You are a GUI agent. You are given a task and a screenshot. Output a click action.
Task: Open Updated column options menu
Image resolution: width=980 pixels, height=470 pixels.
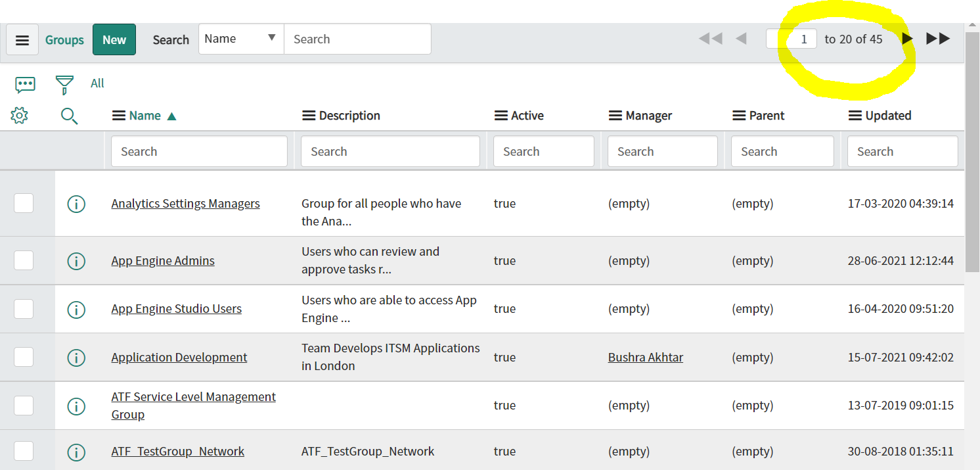coord(855,116)
